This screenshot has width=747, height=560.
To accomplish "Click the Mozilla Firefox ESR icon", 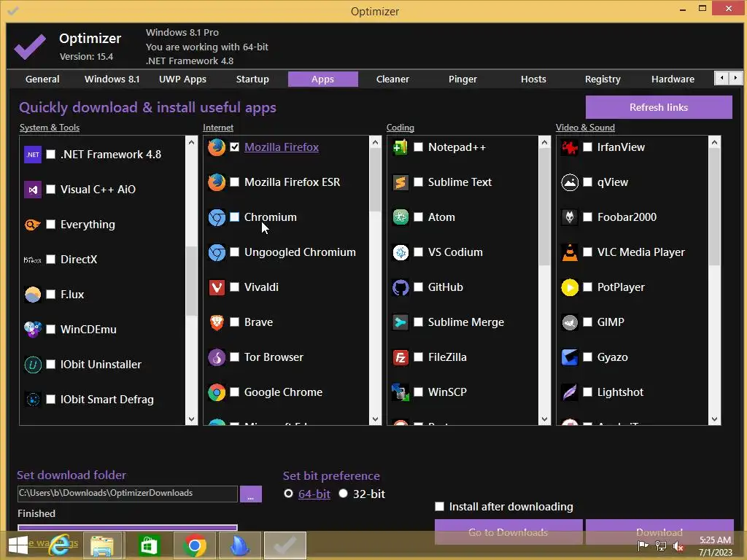I will (x=217, y=182).
